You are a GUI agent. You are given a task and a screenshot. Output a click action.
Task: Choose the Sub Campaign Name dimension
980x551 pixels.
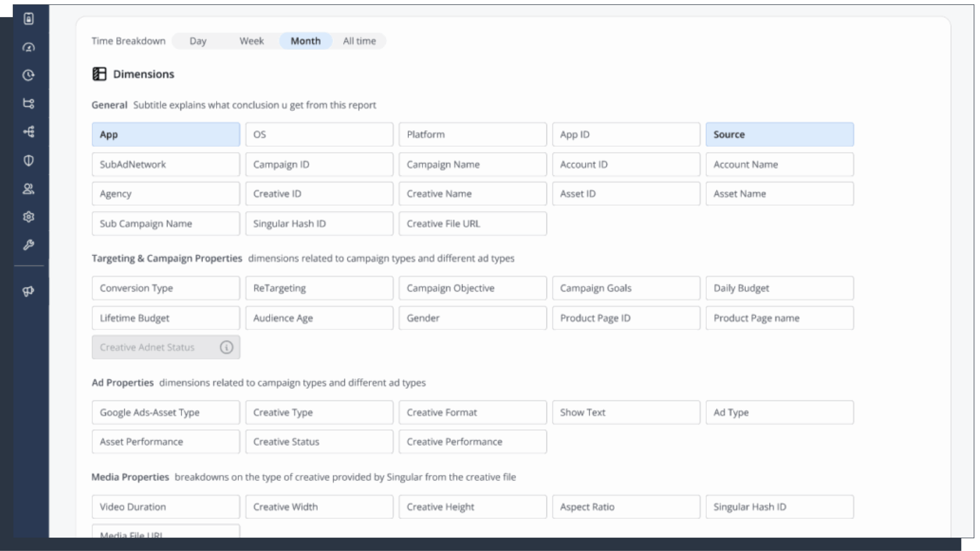coord(166,224)
